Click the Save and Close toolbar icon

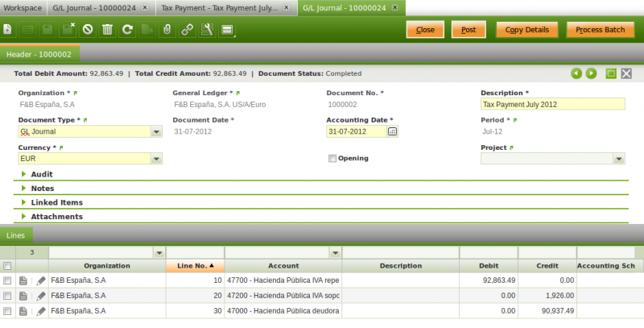click(x=68, y=30)
